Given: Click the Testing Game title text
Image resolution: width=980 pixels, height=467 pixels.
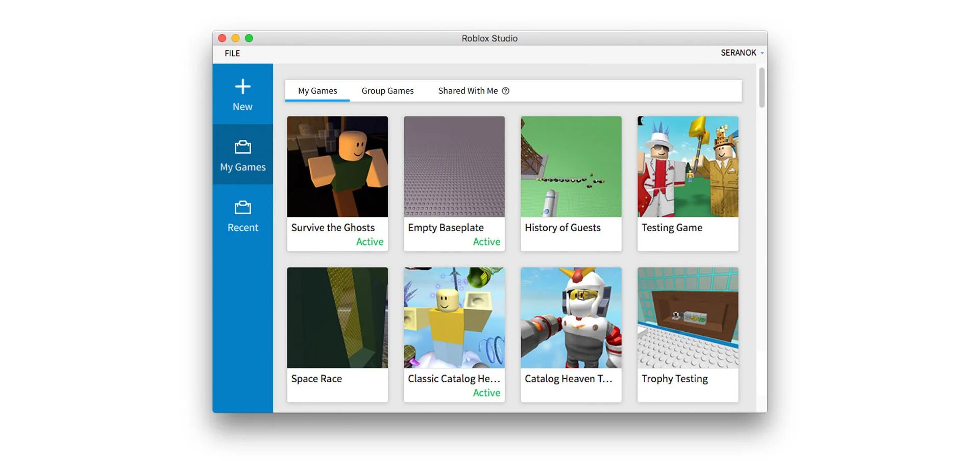Looking at the screenshot, I should tap(672, 228).
